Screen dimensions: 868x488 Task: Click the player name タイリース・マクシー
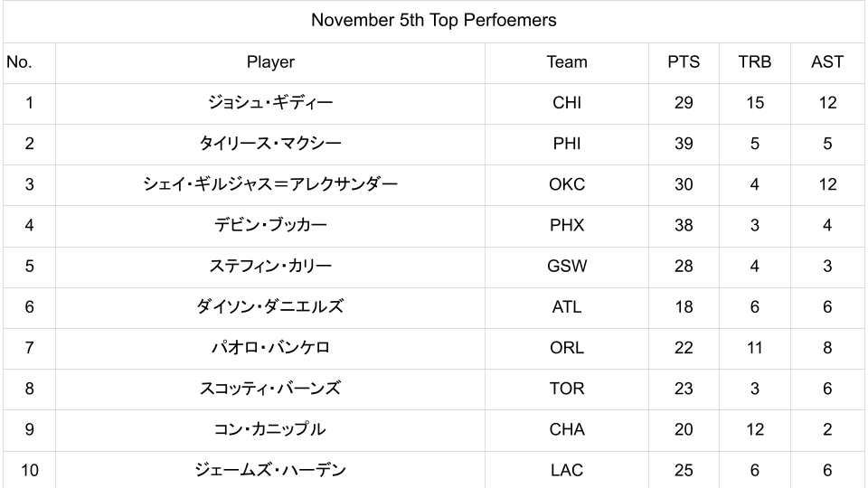pyautogui.click(x=270, y=144)
